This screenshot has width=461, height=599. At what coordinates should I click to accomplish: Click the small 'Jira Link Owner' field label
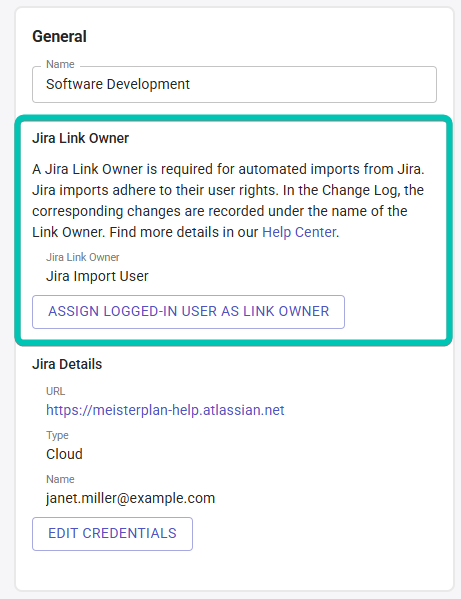point(82,257)
